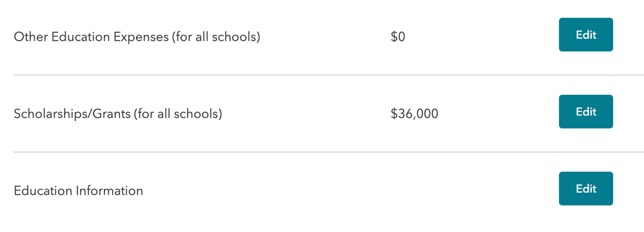Click "(for all schools)" text after Other Education Expenses
Viewport: 644px width, 232px height.
[x=216, y=37]
